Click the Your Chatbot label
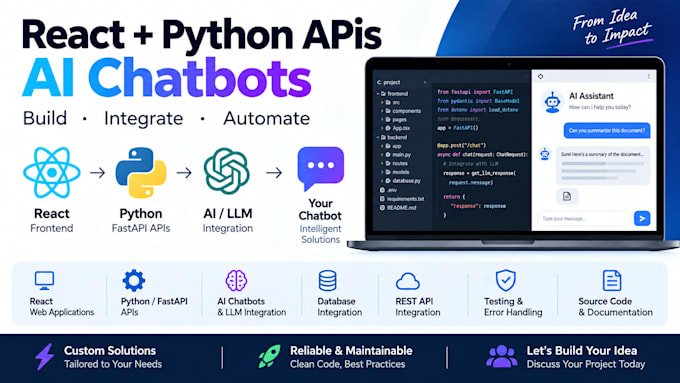Image resolution: width=680 pixels, height=383 pixels. 320,210
